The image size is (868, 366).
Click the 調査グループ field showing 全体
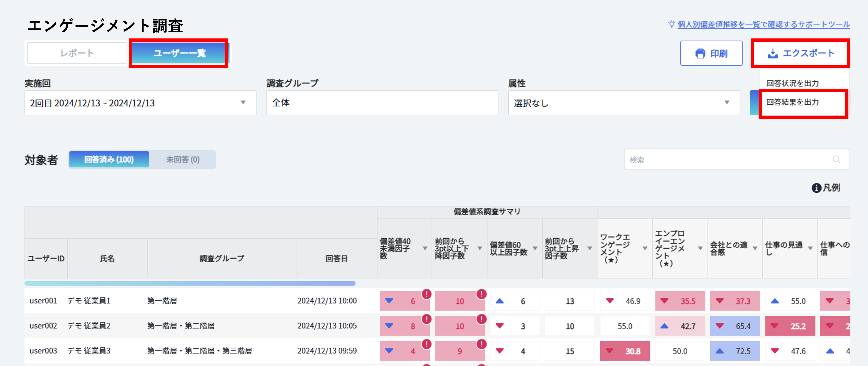pyautogui.click(x=382, y=103)
